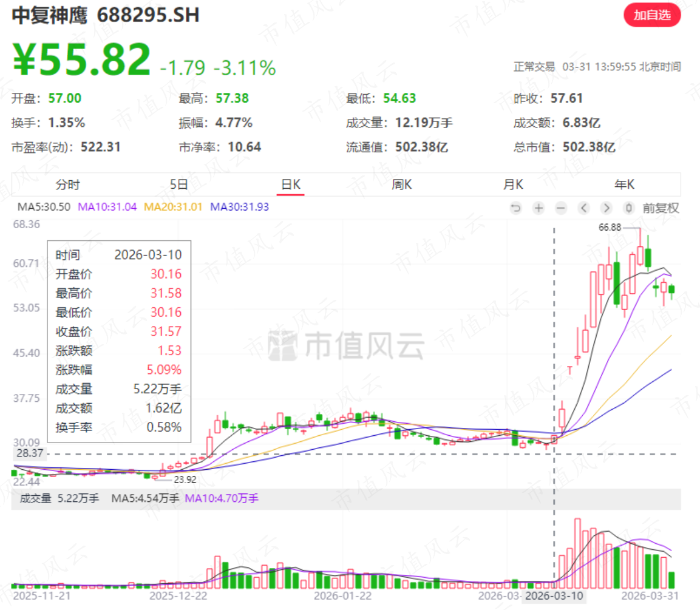This screenshot has height=610, width=700.
Task: Click the 最低 value 54.63
Action: [399, 98]
